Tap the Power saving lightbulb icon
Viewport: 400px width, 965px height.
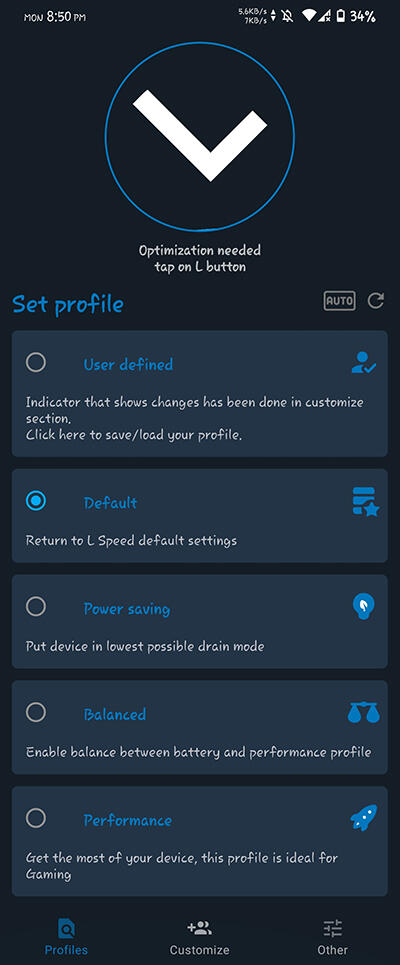[x=364, y=607]
